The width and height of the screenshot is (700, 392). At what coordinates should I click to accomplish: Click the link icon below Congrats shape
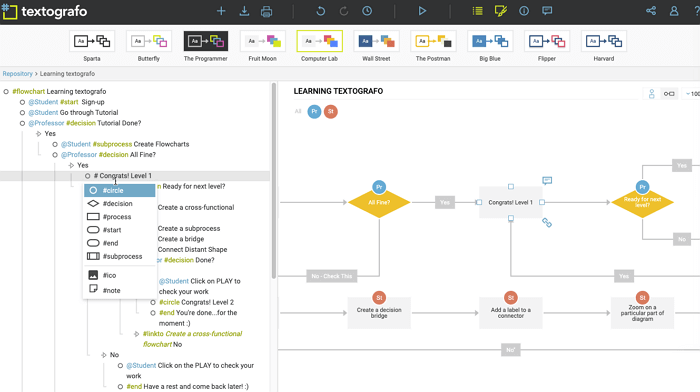pyautogui.click(x=547, y=222)
